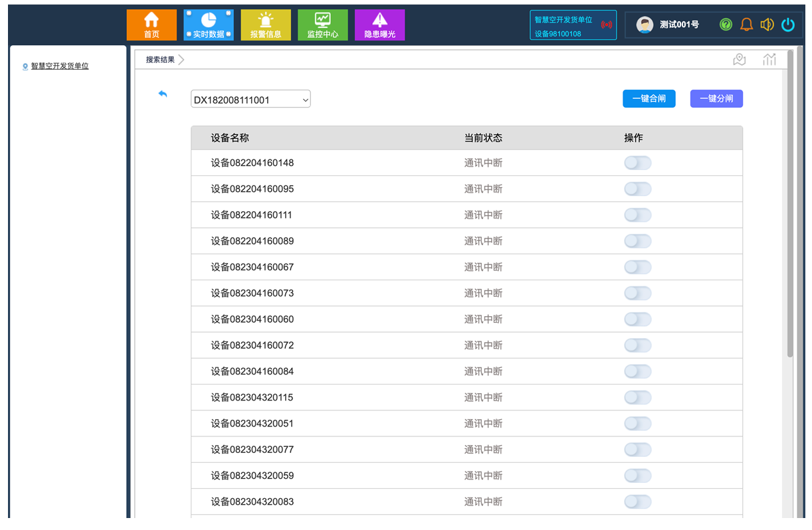Toggle switch for 设备082304160067
The image size is (812, 530).
point(637,267)
